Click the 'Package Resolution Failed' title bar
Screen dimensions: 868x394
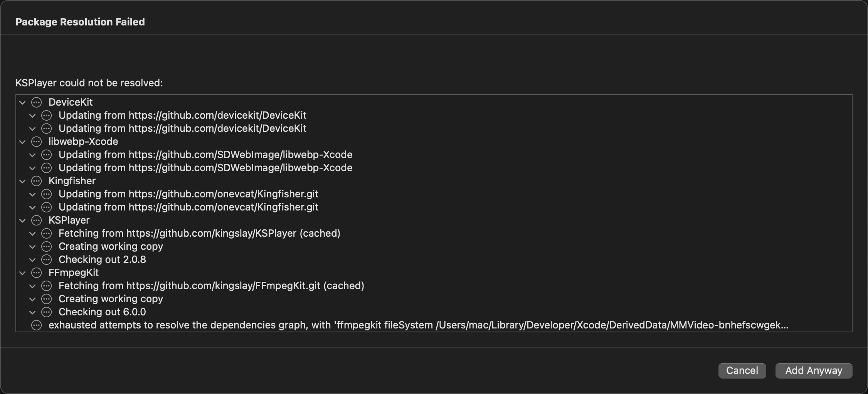[x=80, y=22]
